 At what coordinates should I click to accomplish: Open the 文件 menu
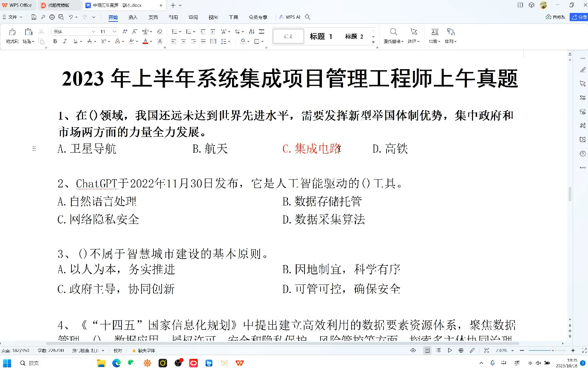(13, 17)
